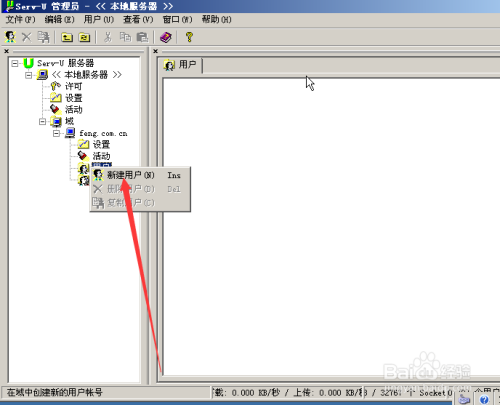Select Serv-U 服务器 in the tree

(65, 63)
